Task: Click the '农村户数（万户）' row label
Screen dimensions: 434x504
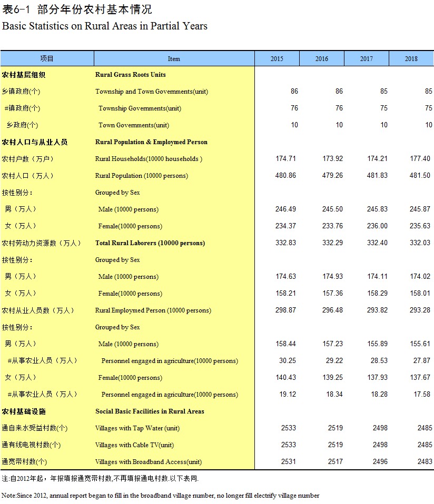Action: [28, 159]
